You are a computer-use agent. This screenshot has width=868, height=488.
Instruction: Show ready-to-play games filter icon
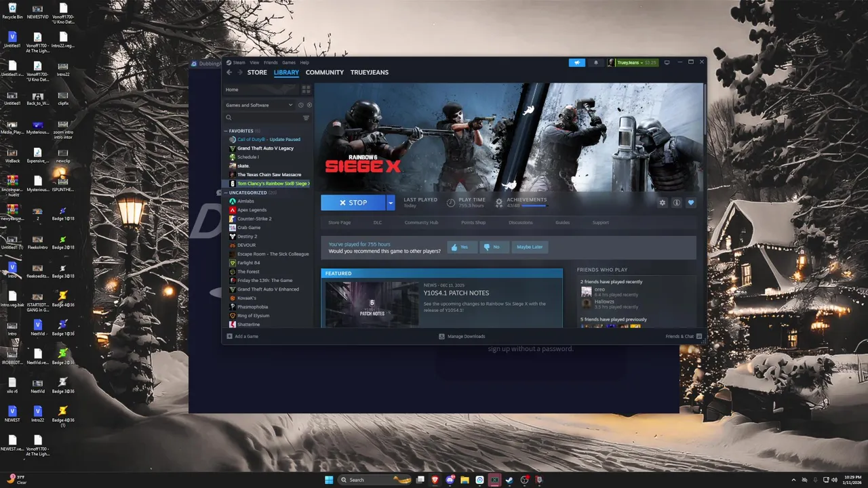pos(309,105)
